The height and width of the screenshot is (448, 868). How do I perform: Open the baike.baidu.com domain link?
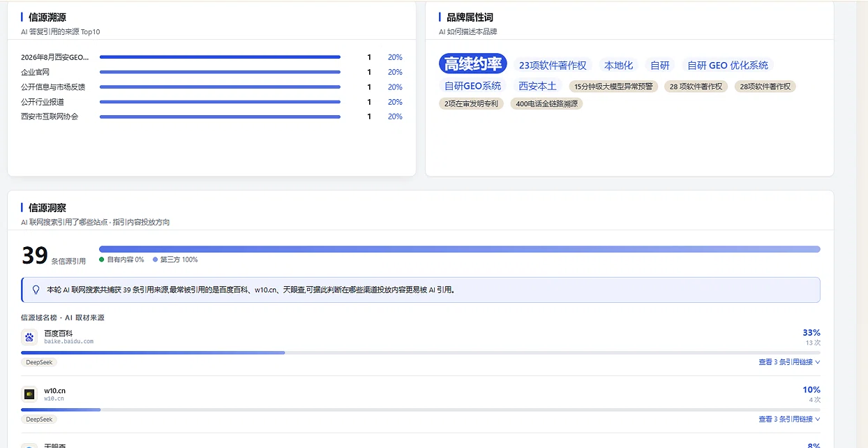click(68, 341)
